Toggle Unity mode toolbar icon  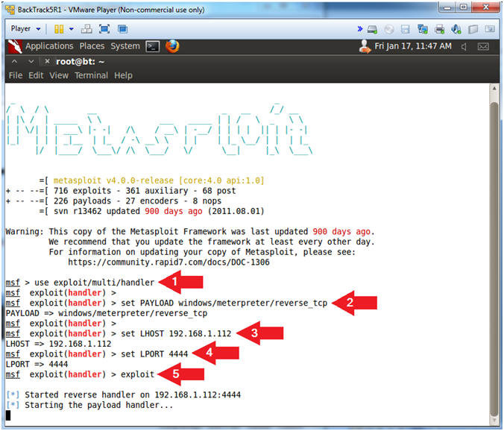(122, 29)
